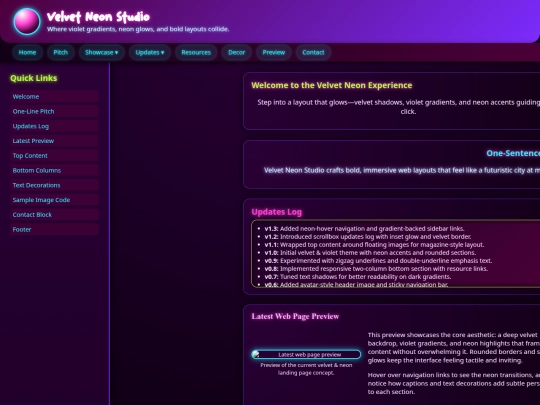
Task: Select the v1.0 initial theme entry
Action: [370, 252]
